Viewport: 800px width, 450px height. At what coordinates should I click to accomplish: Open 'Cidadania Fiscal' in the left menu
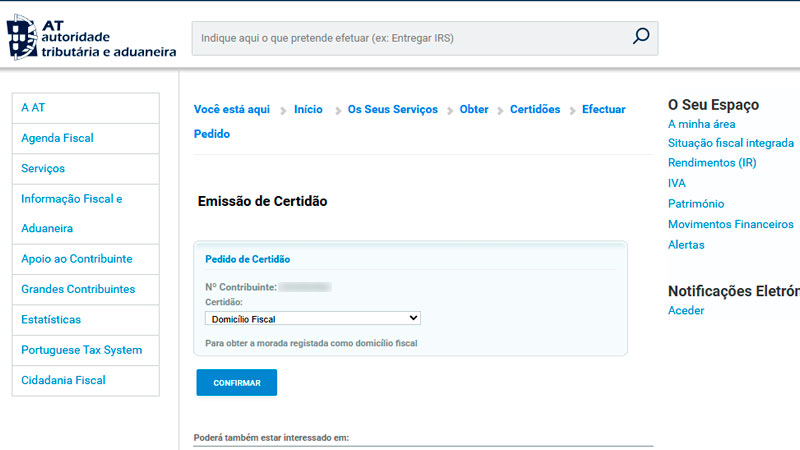pyautogui.click(x=86, y=380)
